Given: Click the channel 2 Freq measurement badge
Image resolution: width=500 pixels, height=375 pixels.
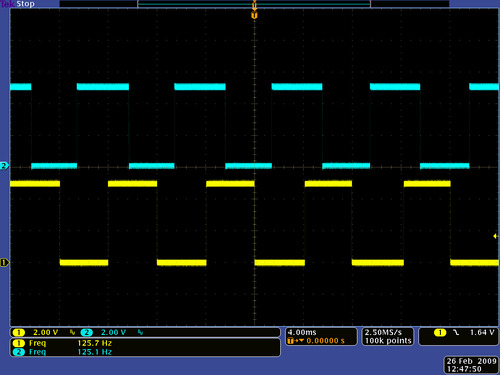Looking at the screenshot, I should pyautogui.click(x=19, y=352).
